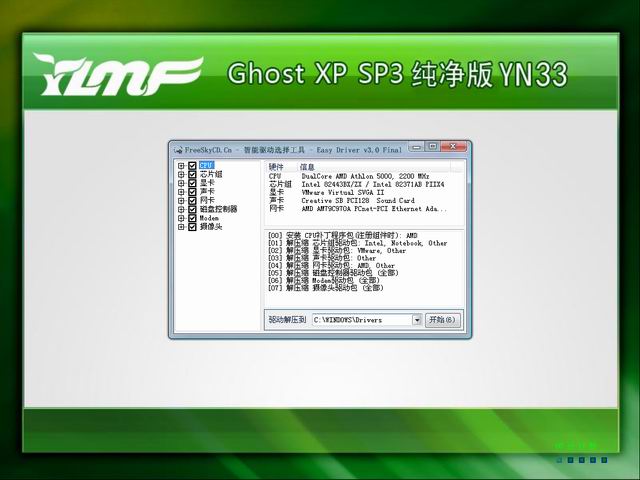This screenshot has width=640, height=480.
Task: Select the 显卡 tree label
Action: (x=207, y=183)
